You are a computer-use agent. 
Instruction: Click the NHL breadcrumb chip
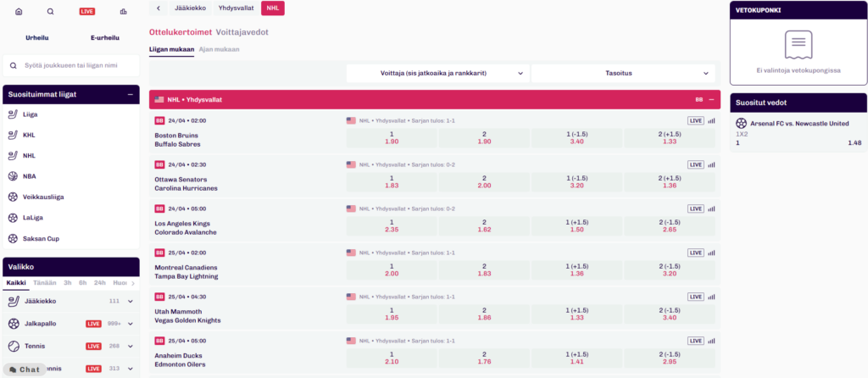[273, 8]
